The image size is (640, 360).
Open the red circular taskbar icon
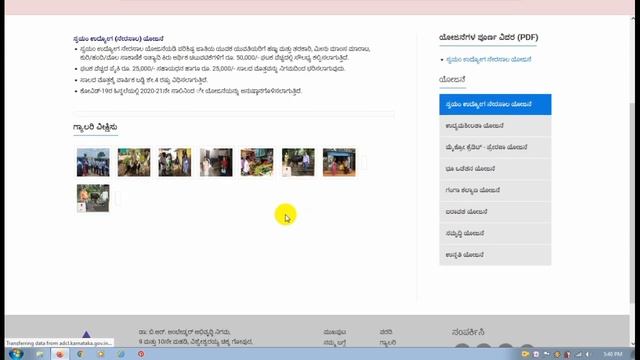click(x=141, y=354)
